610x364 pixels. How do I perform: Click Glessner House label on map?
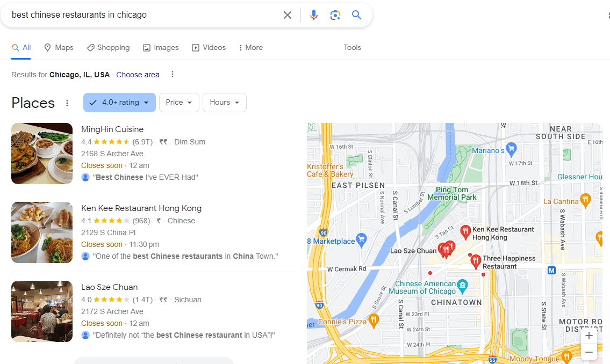tap(580, 177)
